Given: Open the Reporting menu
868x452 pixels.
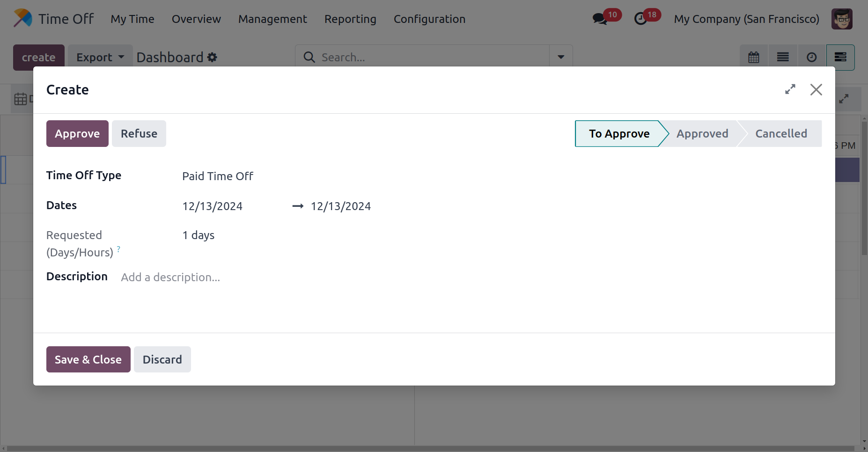Looking at the screenshot, I should click(x=350, y=19).
